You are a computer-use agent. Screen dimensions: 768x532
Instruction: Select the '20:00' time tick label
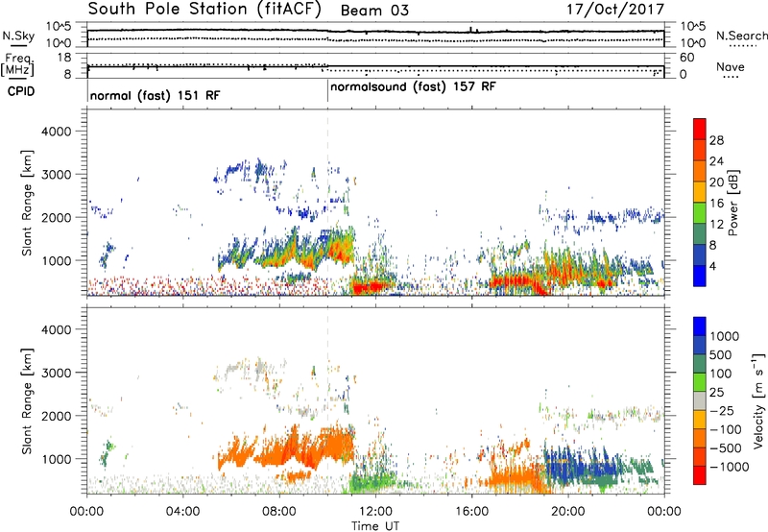point(567,512)
